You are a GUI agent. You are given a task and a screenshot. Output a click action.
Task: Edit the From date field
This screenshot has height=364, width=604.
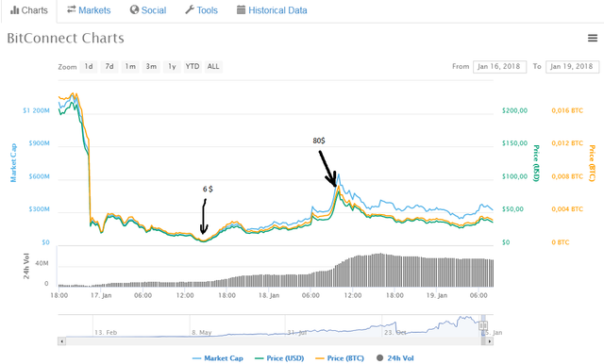click(x=499, y=67)
